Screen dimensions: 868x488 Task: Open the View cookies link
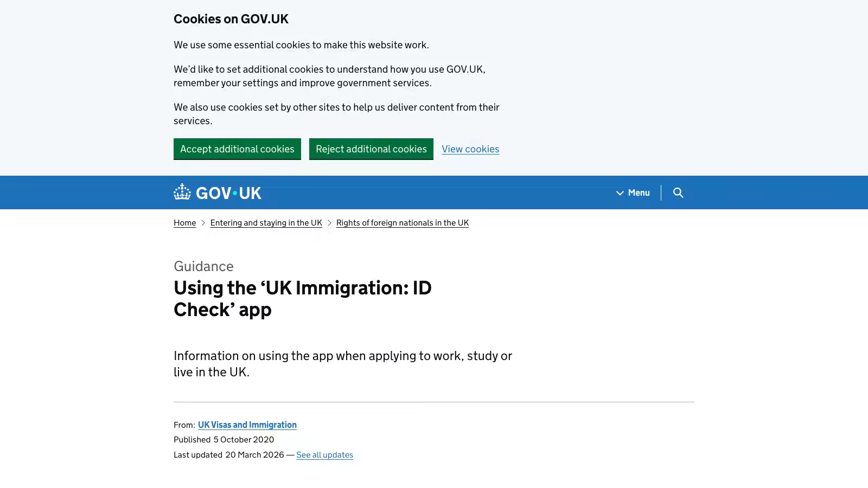point(470,149)
